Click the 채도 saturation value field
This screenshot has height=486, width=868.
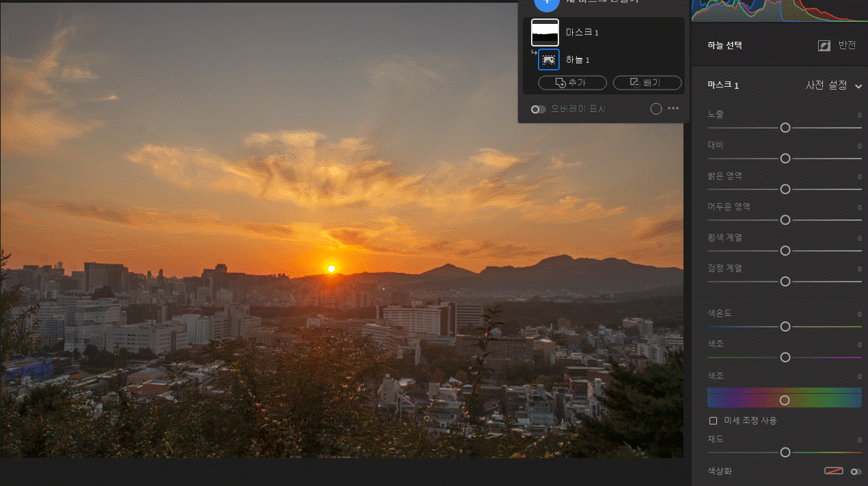click(x=859, y=440)
